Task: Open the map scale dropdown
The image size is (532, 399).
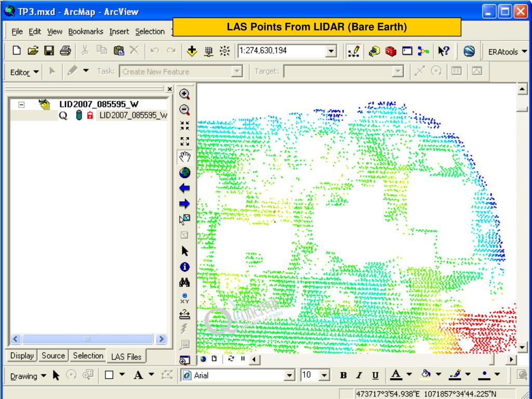Action: [331, 51]
